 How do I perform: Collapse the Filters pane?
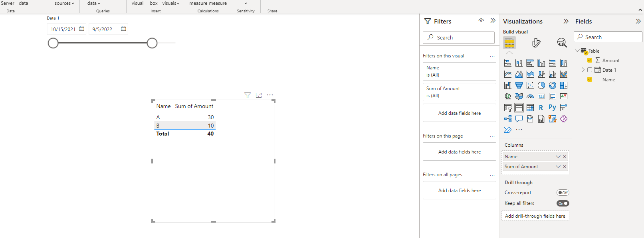[x=493, y=20]
